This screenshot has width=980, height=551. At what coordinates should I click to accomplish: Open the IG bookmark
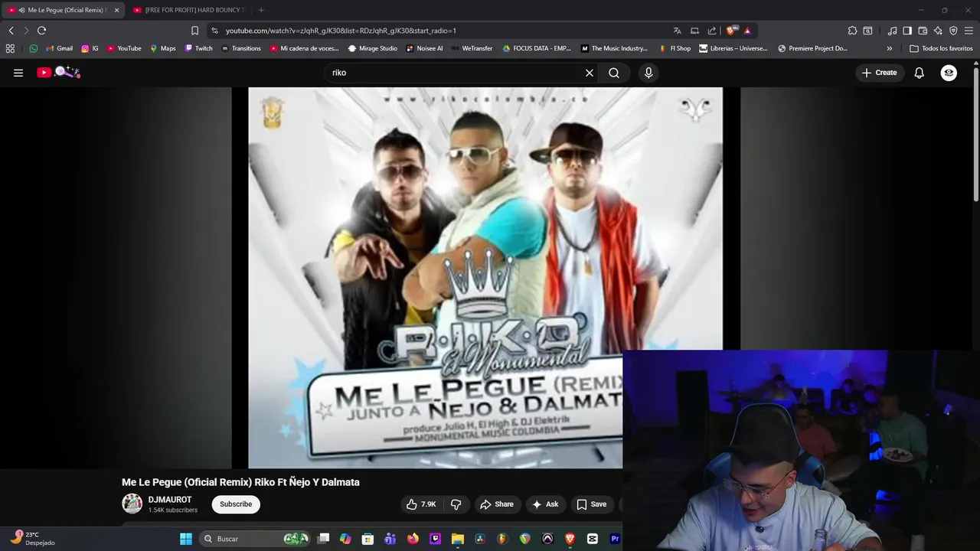(90, 48)
